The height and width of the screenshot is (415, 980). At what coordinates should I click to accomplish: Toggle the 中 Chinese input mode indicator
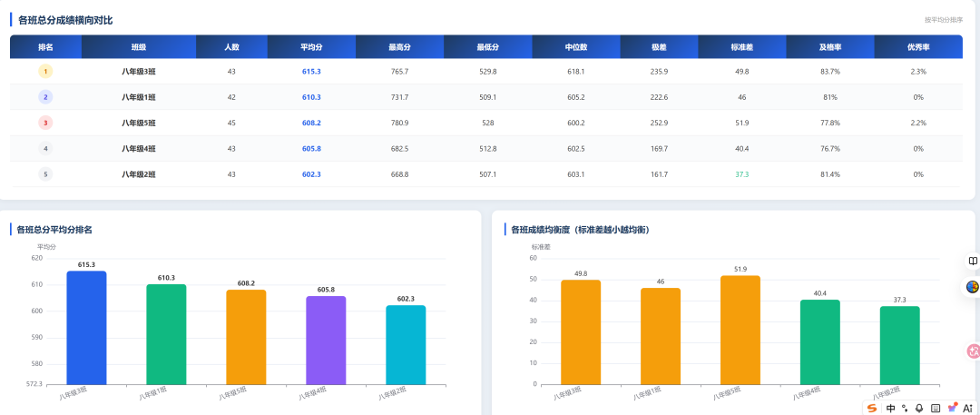click(891, 408)
